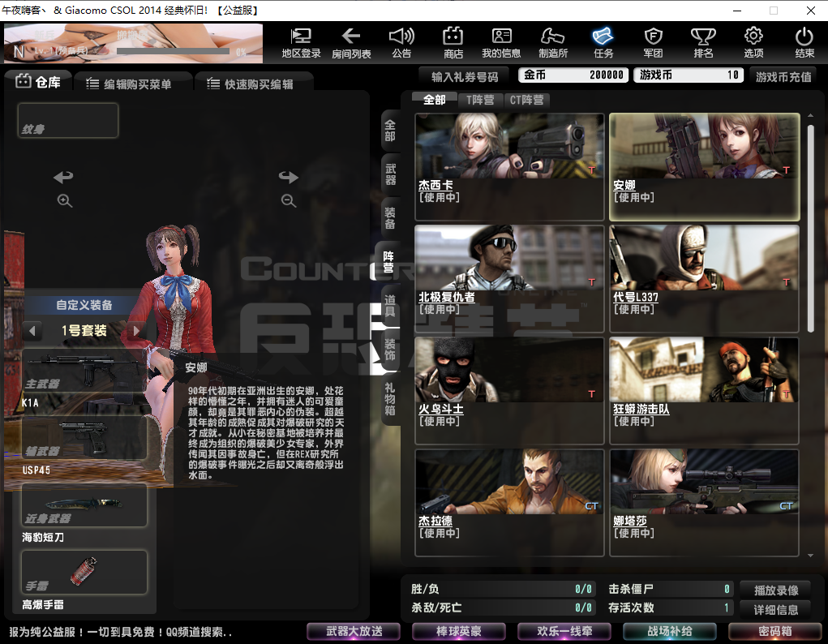The image size is (828, 644).
Task: Open the 选项 options gear icon
Action: [753, 42]
